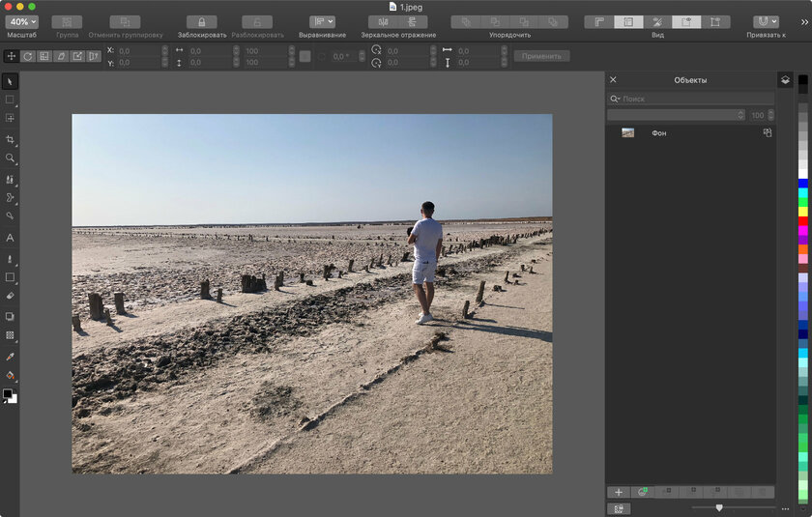The height and width of the screenshot is (517, 812).
Task: Open the panel options ellipsis at bottom right
Action: click(x=785, y=508)
